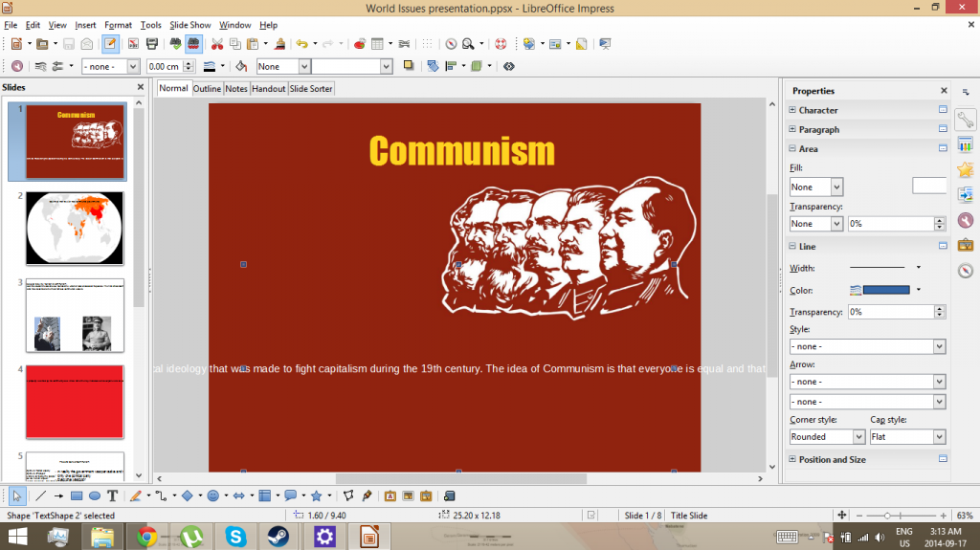The width and height of the screenshot is (980, 550).
Task: Collapse the Area section
Action: tap(791, 149)
